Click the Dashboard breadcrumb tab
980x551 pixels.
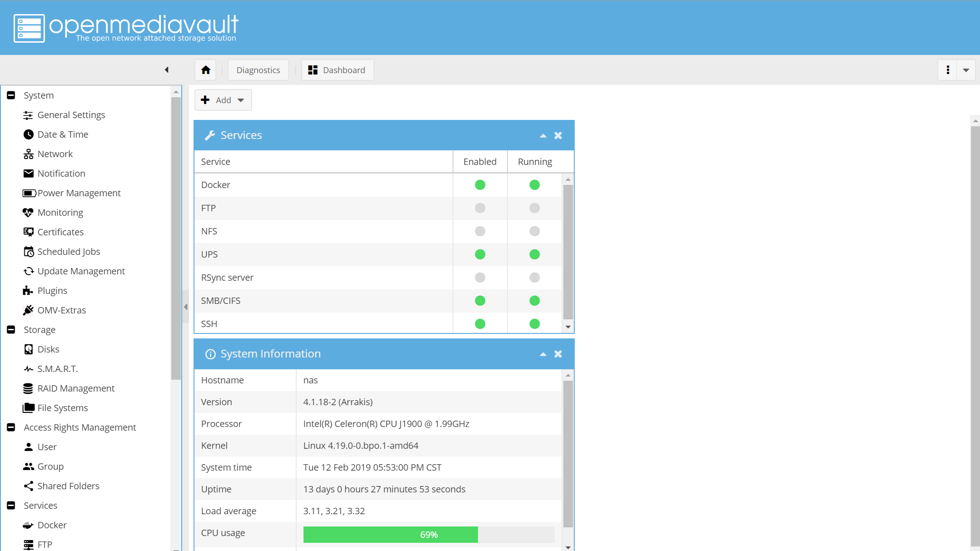(x=338, y=70)
